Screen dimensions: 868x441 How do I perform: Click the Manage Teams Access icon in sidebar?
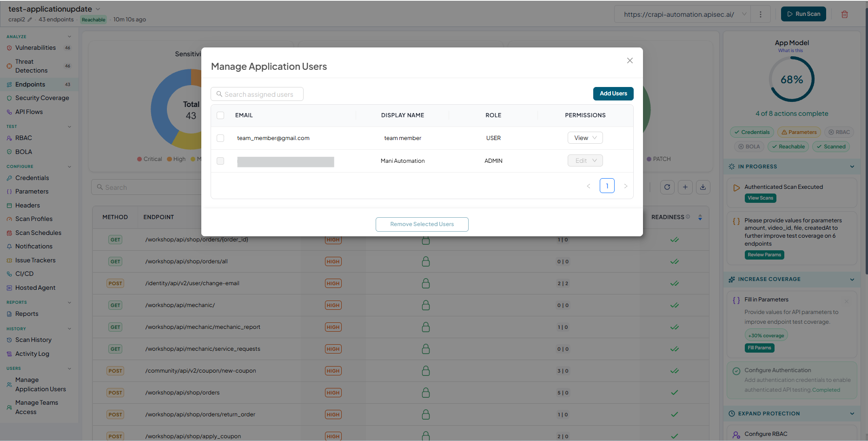pyautogui.click(x=9, y=408)
